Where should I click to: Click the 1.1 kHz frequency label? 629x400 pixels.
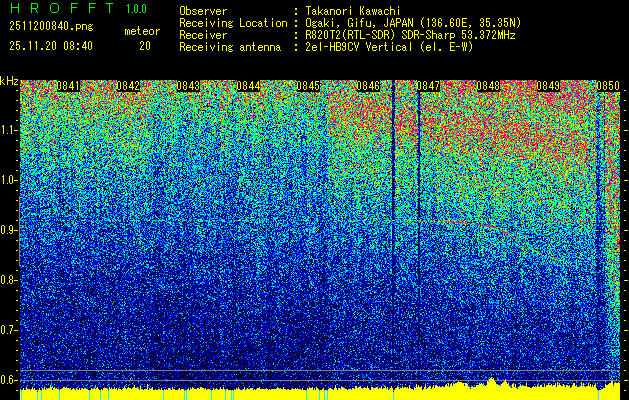(9, 130)
